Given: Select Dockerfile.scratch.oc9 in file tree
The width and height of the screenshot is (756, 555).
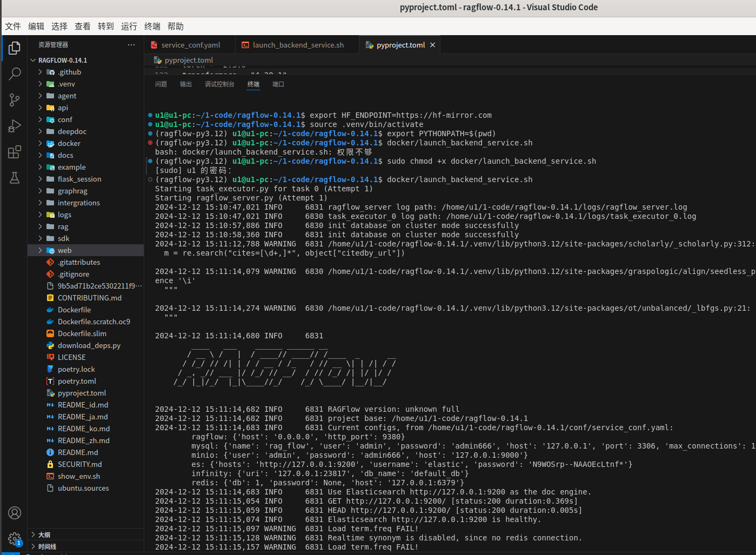Looking at the screenshot, I should (x=86, y=322).
